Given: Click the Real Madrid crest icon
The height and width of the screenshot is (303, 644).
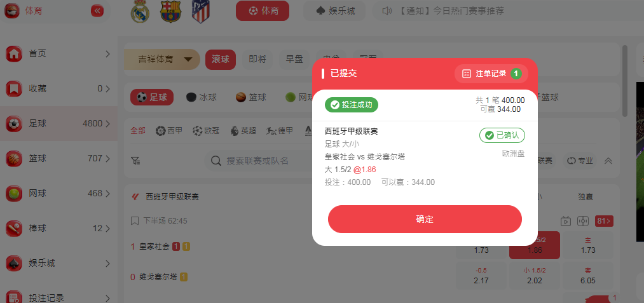Looking at the screenshot, I should pos(140,11).
